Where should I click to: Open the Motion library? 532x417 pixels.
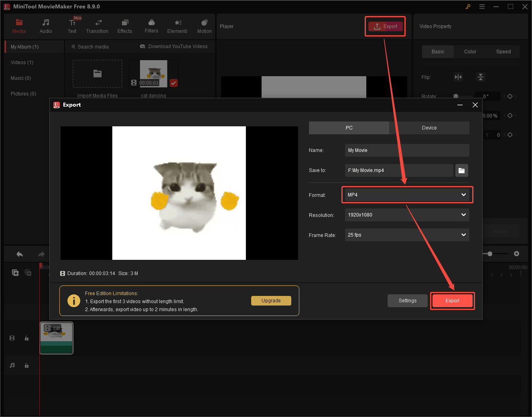[x=204, y=26]
